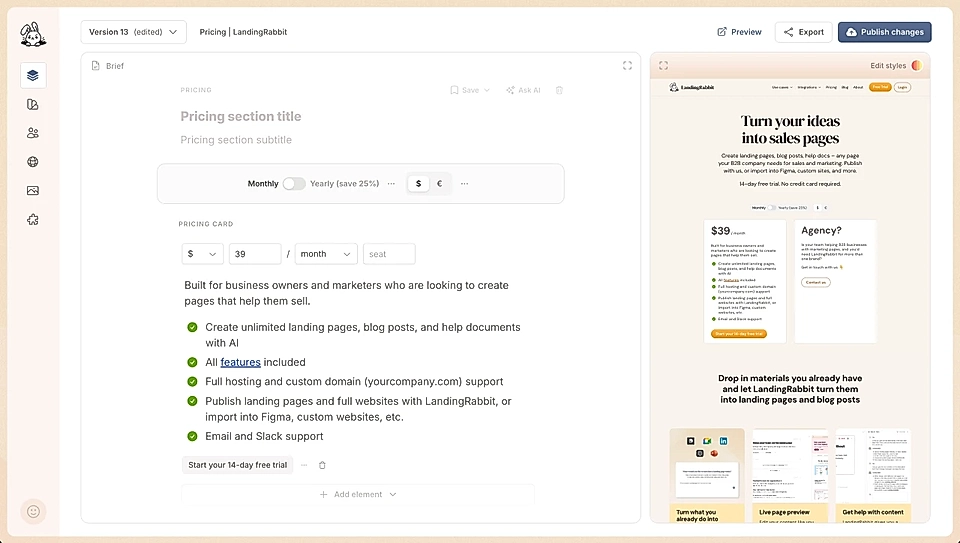Click the Preview button
The image size is (960, 543).
[x=740, y=32]
